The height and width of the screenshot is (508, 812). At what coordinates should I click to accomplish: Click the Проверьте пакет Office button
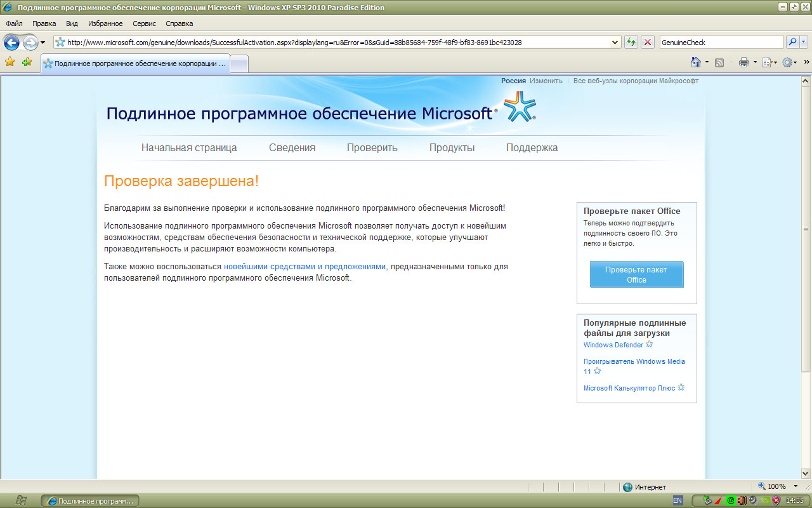point(637,274)
